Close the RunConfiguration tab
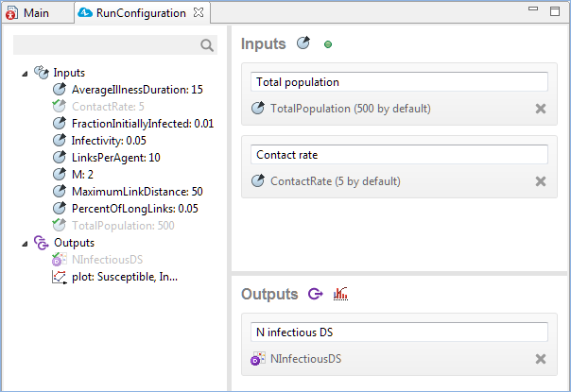The image size is (571, 392). (199, 12)
